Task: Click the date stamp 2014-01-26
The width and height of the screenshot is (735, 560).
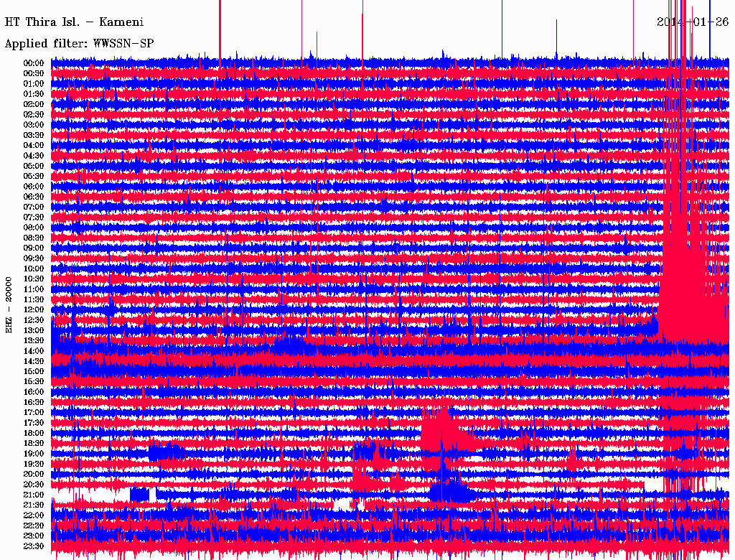Action: coord(693,22)
